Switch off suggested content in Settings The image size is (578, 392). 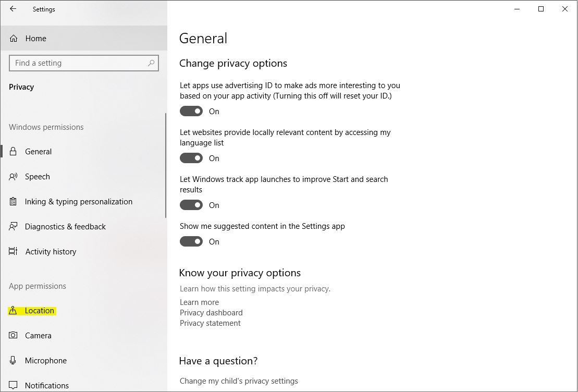191,241
